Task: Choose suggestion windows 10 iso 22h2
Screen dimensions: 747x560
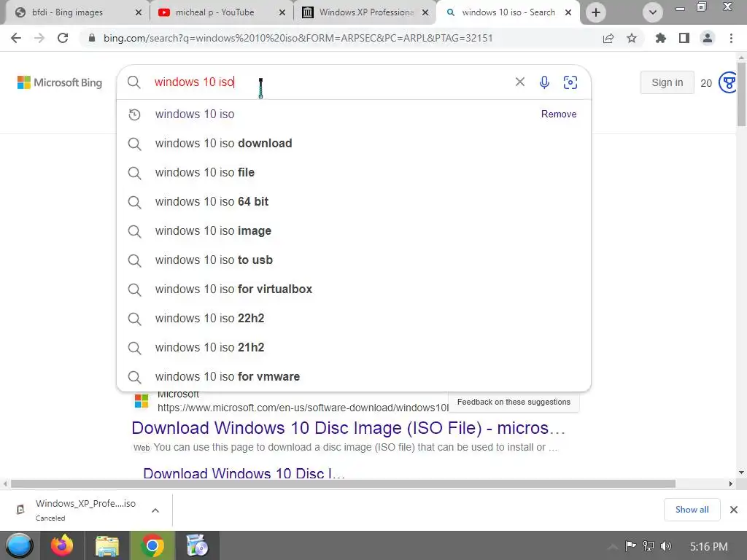Action: pos(354,318)
